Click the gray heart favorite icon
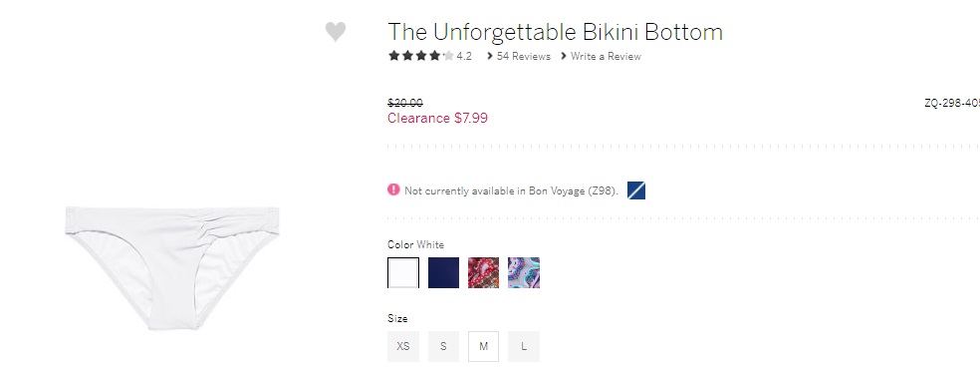Viewport: 980px width, 368px height. point(336,32)
